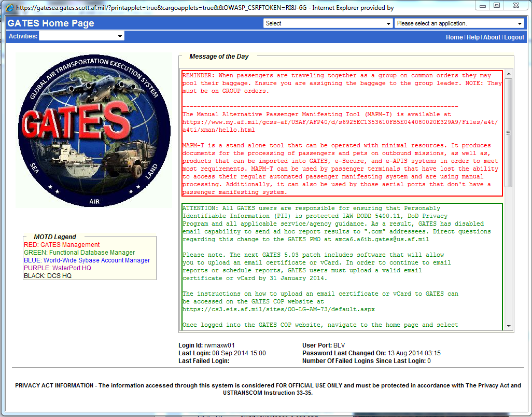Click the message scrollbar up arrow
Screen dimensions: 532x417
point(508,74)
